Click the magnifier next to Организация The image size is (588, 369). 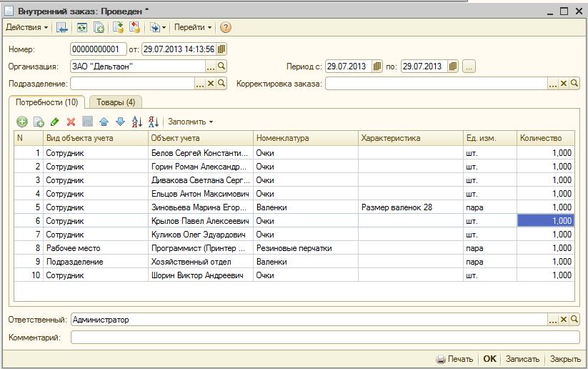click(221, 67)
